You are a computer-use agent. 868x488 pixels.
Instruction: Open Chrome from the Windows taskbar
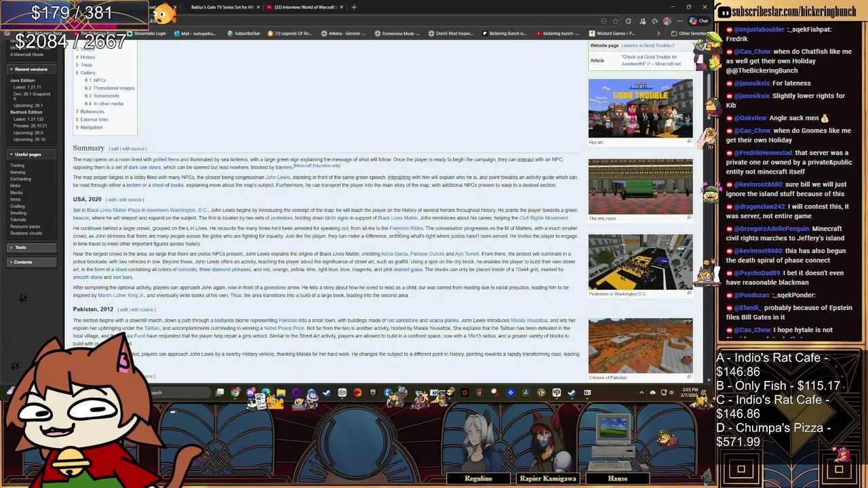coord(235,392)
